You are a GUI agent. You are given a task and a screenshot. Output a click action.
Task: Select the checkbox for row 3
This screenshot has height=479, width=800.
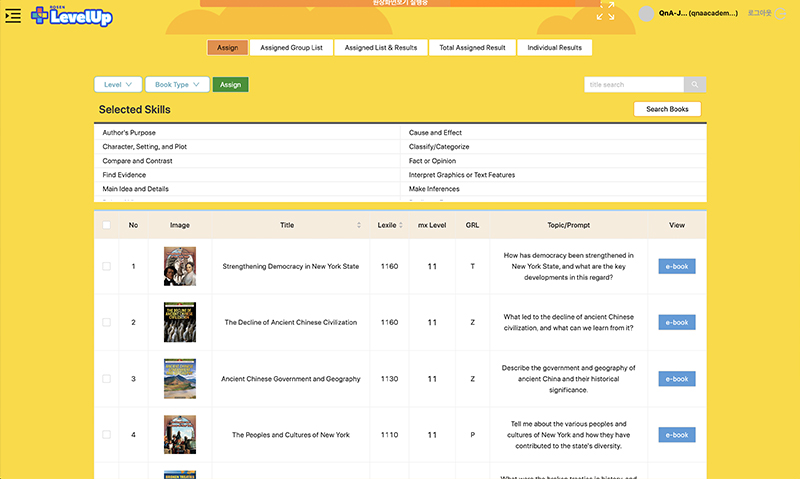pos(106,379)
